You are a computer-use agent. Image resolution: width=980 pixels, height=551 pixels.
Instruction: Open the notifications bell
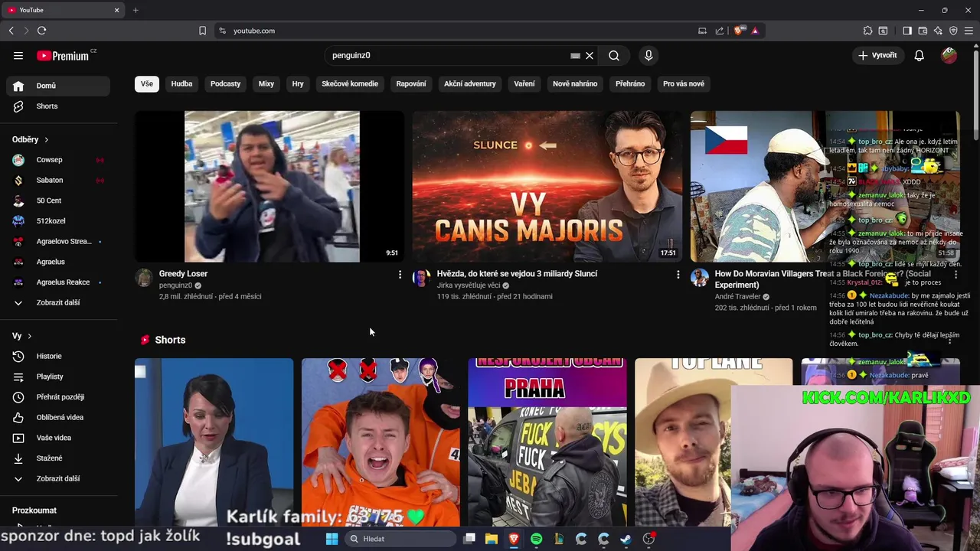(920, 55)
